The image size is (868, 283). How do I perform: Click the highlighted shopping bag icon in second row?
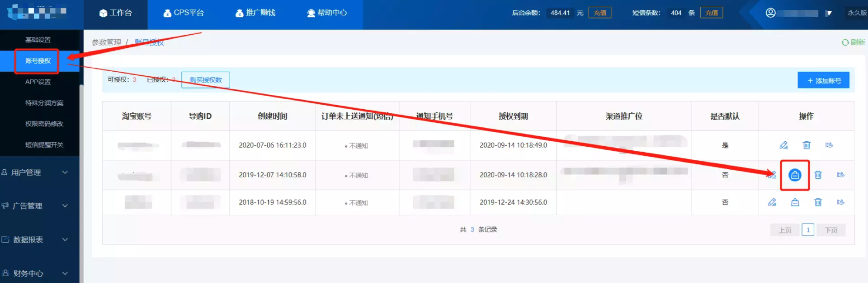pyautogui.click(x=795, y=175)
